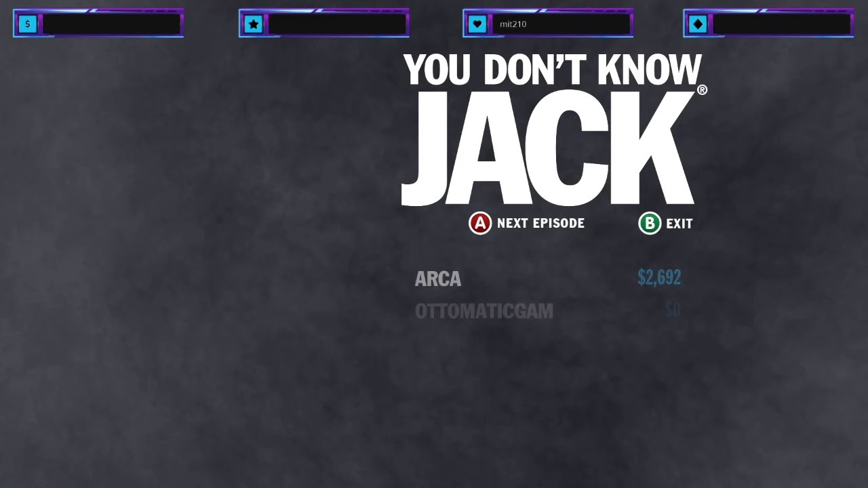Click the red A button icon
This screenshot has height=488, width=868.
pos(480,223)
